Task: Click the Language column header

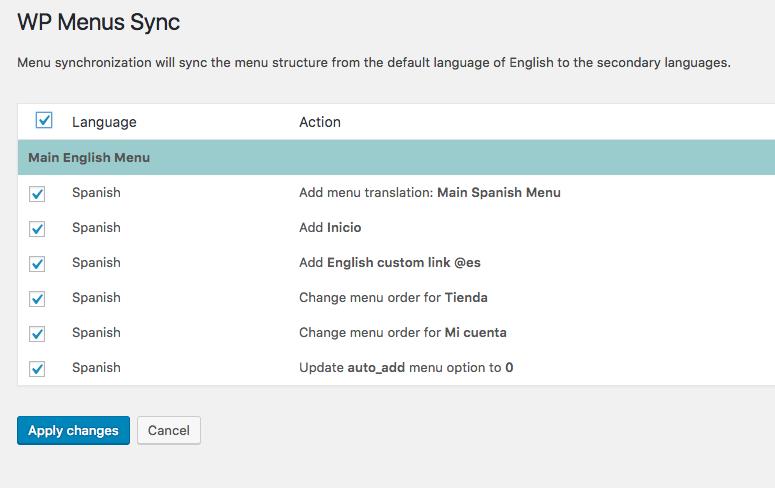Action: (x=104, y=122)
